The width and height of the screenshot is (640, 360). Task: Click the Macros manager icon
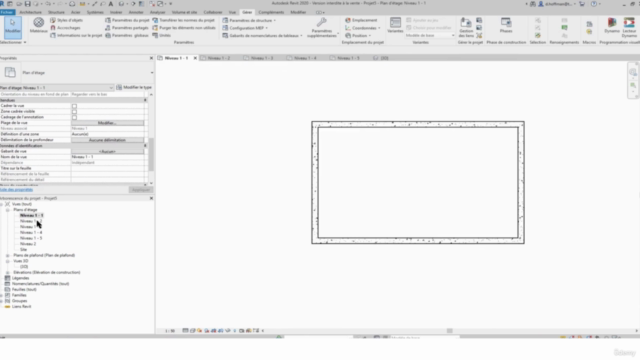[x=589, y=24]
